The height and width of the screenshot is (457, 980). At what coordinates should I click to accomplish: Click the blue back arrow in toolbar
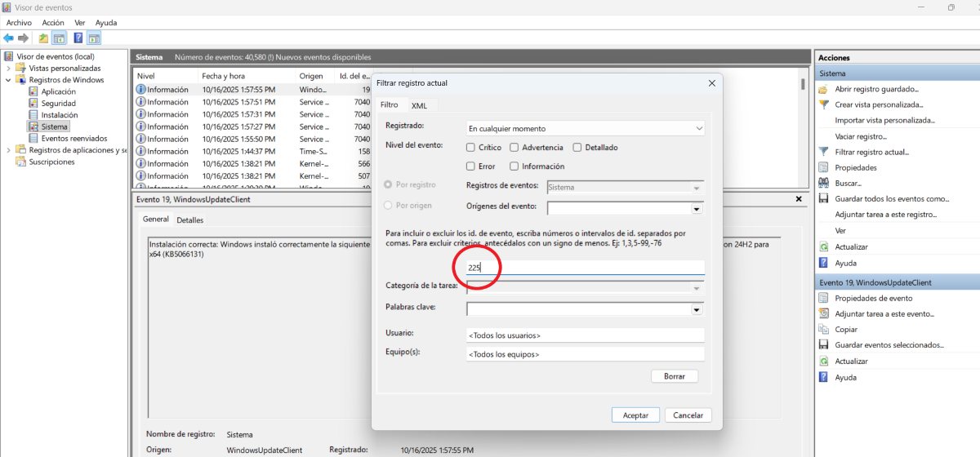coord(8,38)
